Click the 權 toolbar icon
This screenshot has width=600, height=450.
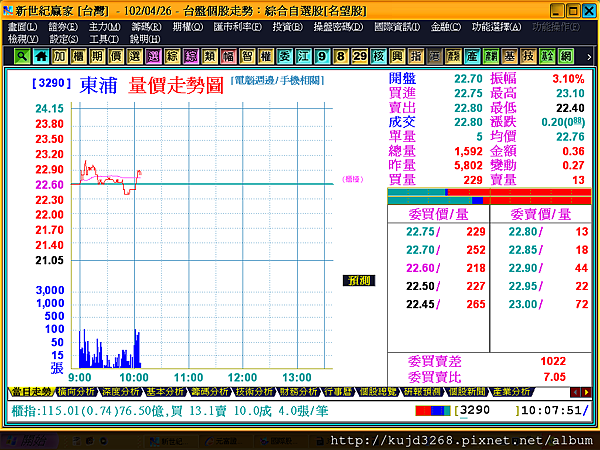[x=266, y=56]
